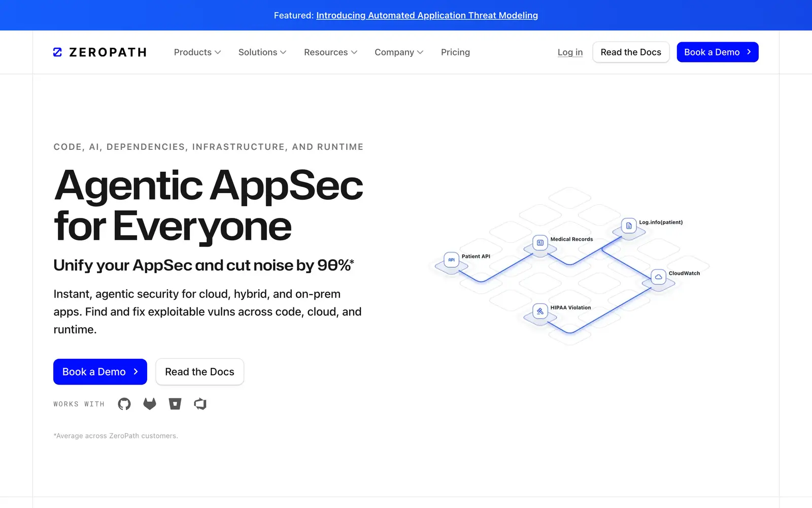
Task: Click the Log.info(patient) document icon
Action: pyautogui.click(x=629, y=226)
